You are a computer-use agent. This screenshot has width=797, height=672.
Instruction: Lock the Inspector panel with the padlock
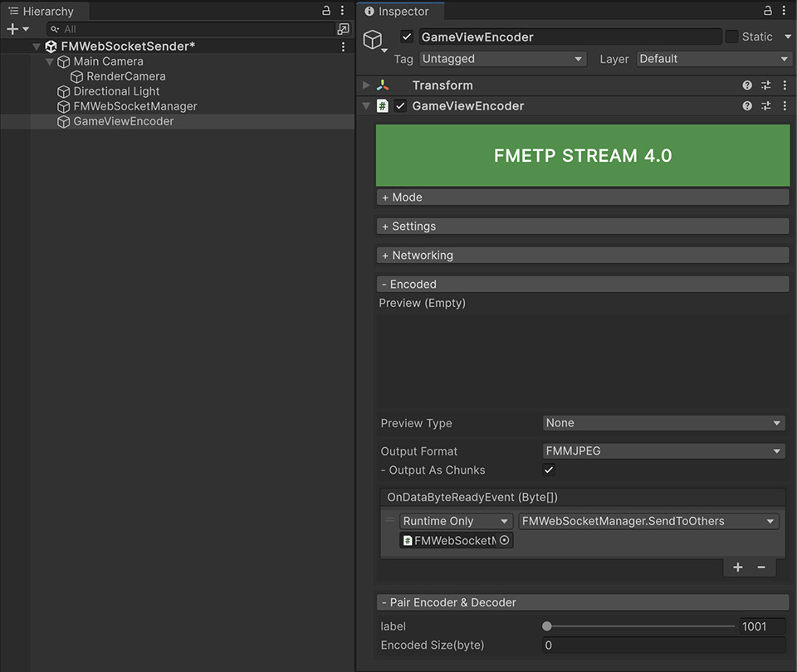coord(767,11)
